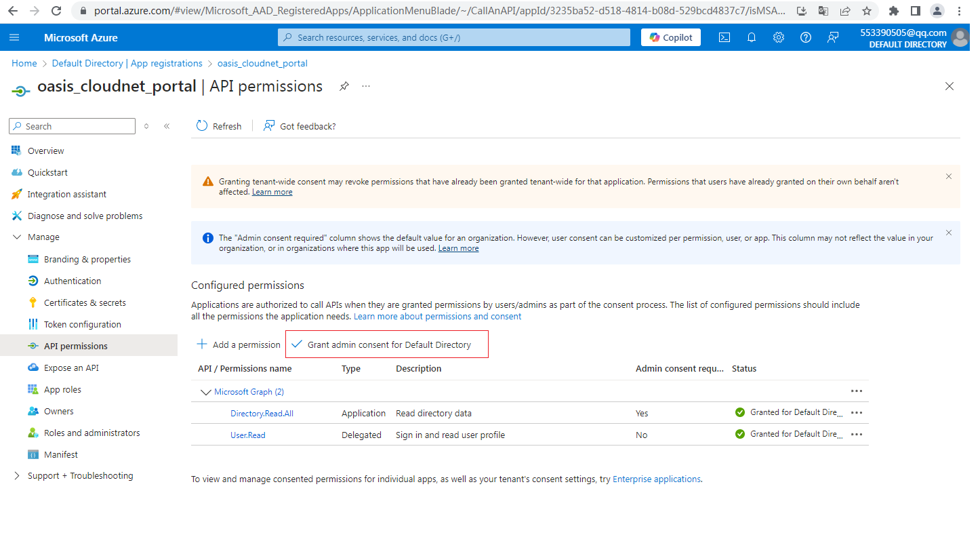Image resolution: width=980 pixels, height=554 pixels.
Task: Click Add a permission
Action: 238,344
